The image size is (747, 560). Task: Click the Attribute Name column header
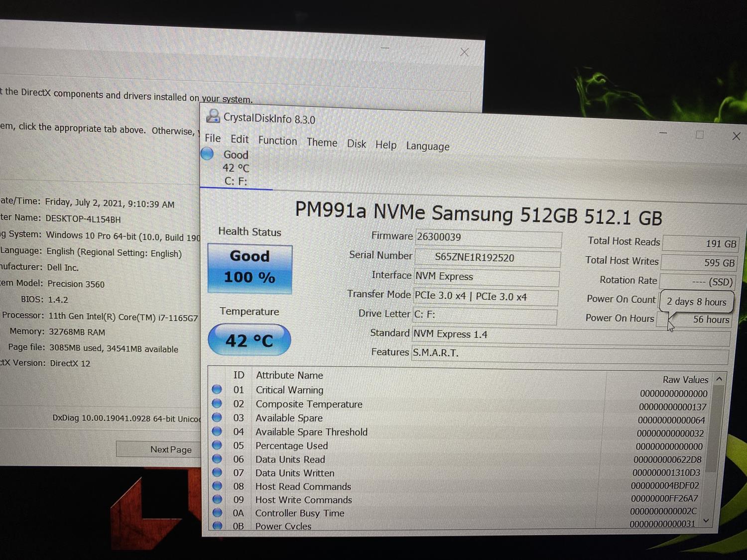point(289,375)
